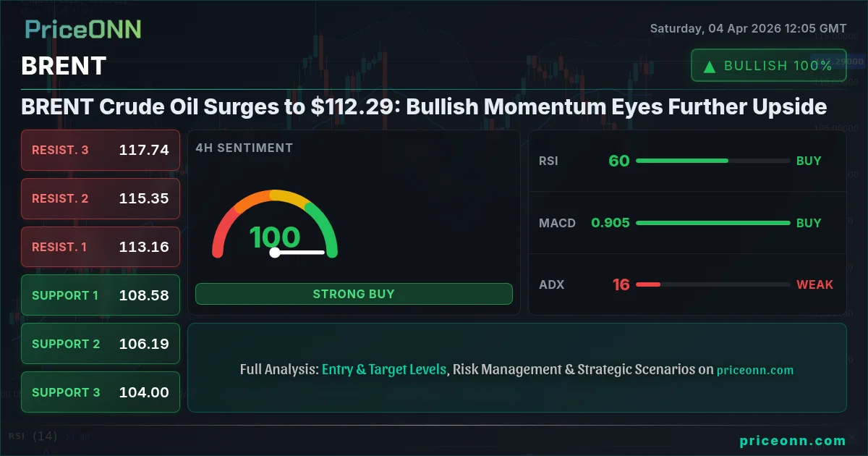Click the MACD progress bar
This screenshot has height=456, width=868.
coord(712,223)
